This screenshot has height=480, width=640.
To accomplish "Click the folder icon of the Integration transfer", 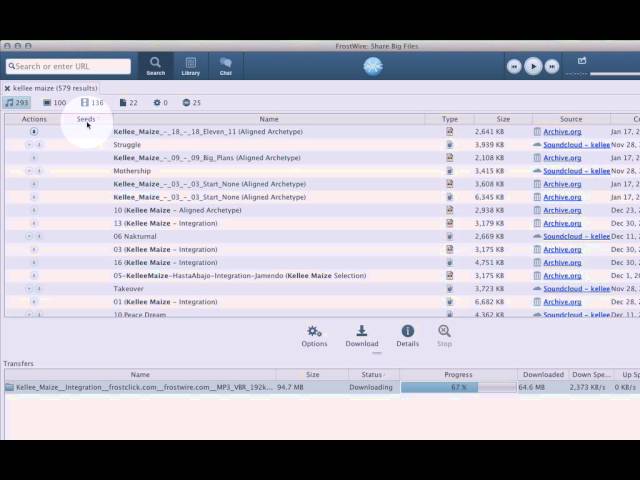I will [x=9, y=387].
